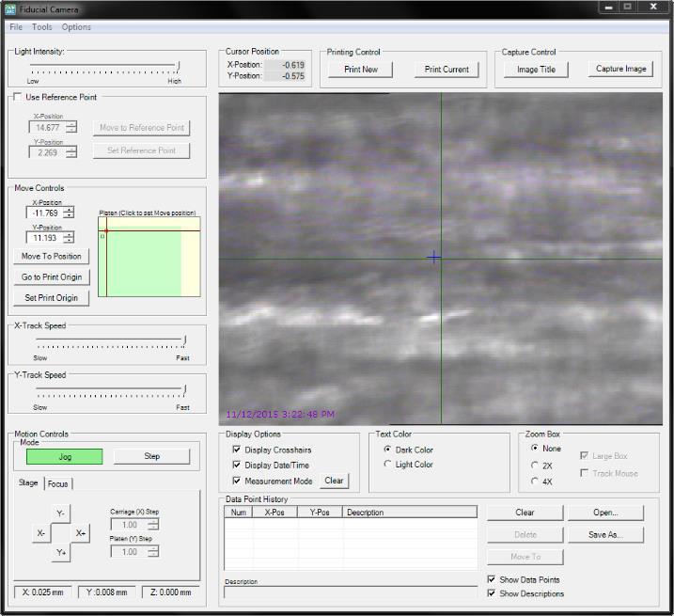674x616 pixels.
Task: Toggle Display Date/Time checkbox
Action: (236, 465)
